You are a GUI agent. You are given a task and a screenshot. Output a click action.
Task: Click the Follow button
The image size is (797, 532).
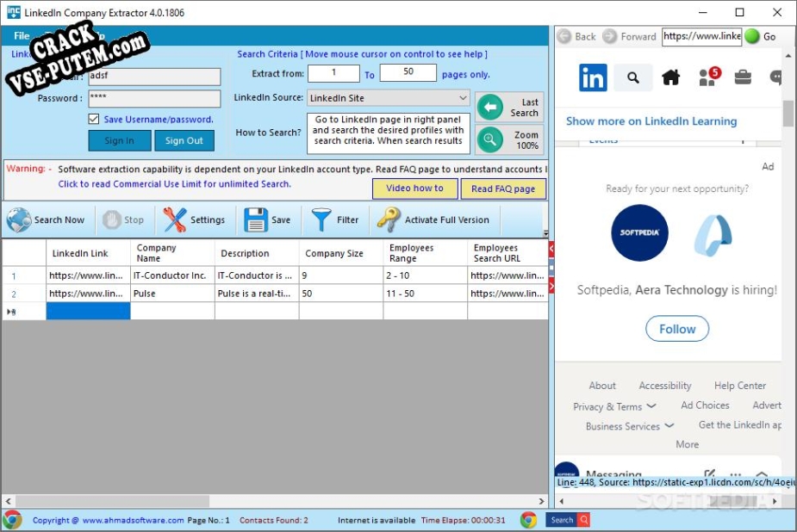tap(677, 329)
